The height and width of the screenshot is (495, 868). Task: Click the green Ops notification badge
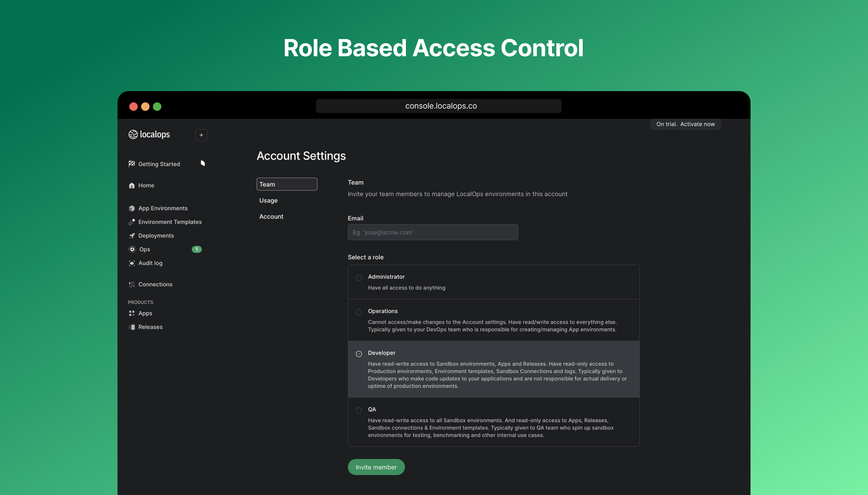(197, 249)
